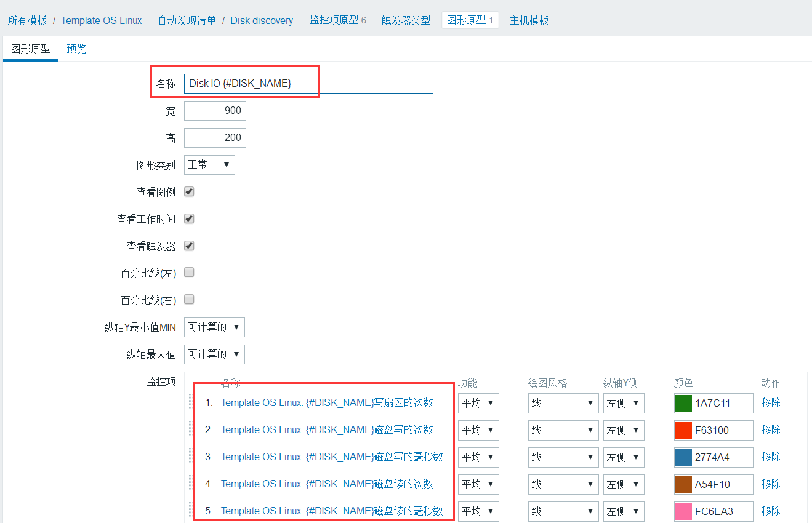This screenshot has width=812, height=523.
Task: Remove the 磁盘写的次数 item via 移除
Action: (x=771, y=430)
